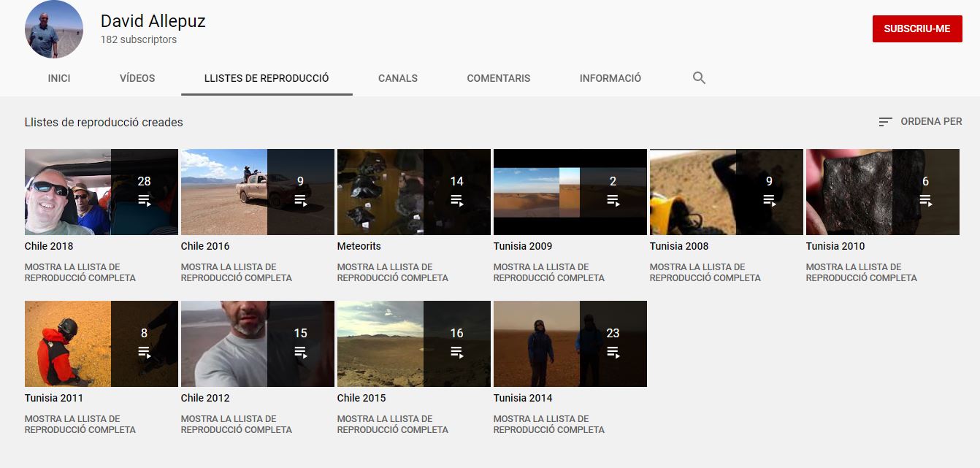Click playlist icon on Chile 2018 thumbnail

(144, 199)
